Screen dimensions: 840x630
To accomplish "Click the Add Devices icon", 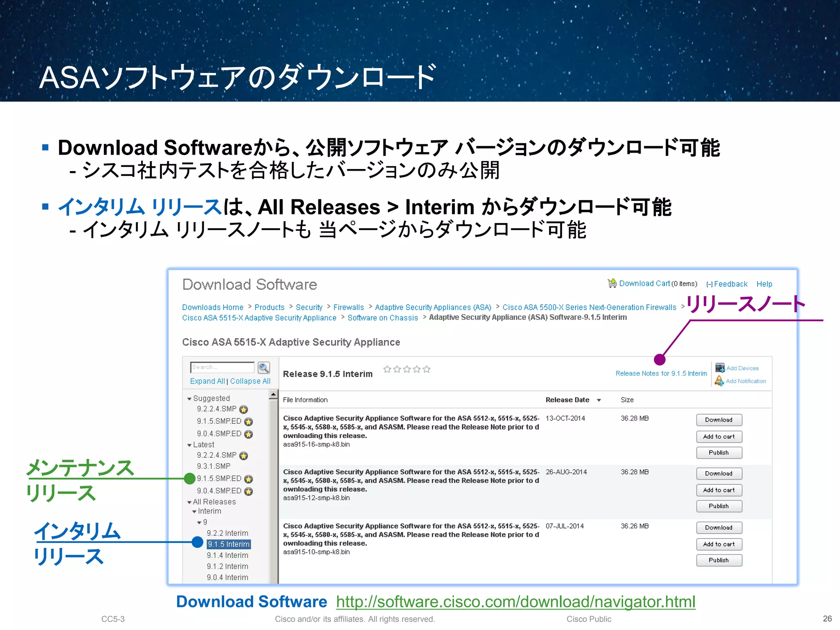I will (x=720, y=368).
